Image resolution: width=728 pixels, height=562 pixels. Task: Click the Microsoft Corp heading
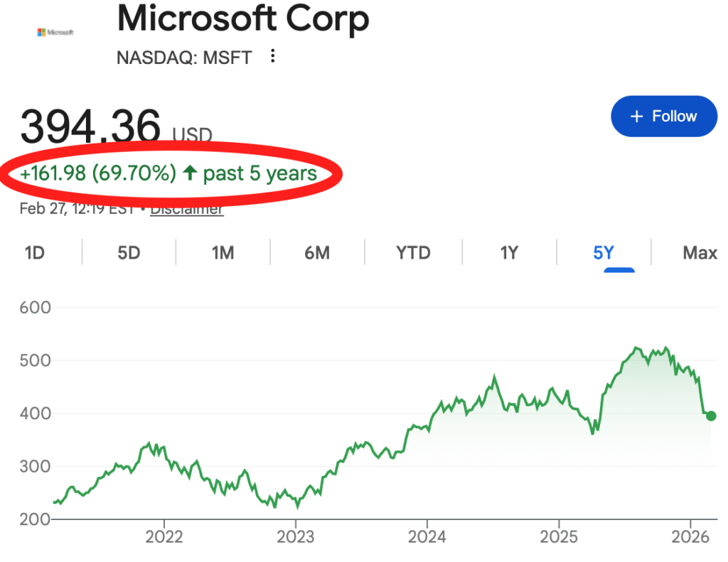(x=243, y=19)
